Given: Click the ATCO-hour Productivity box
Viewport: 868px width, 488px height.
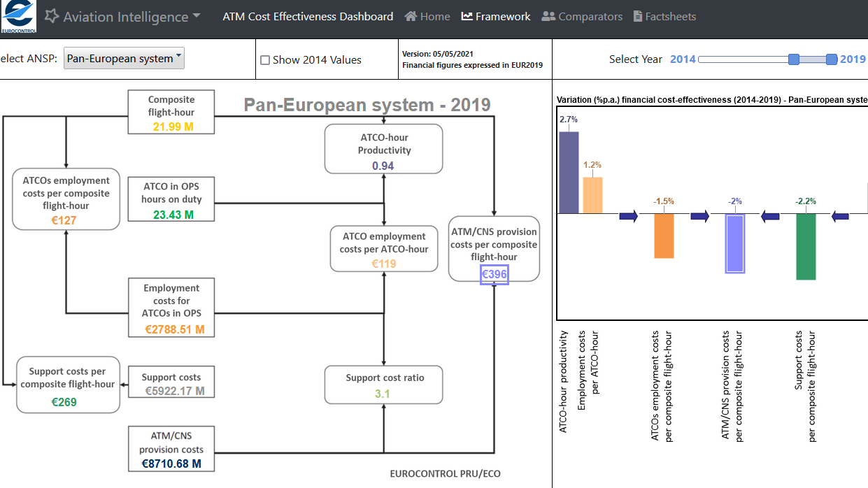Looking at the screenshot, I should (x=383, y=148).
